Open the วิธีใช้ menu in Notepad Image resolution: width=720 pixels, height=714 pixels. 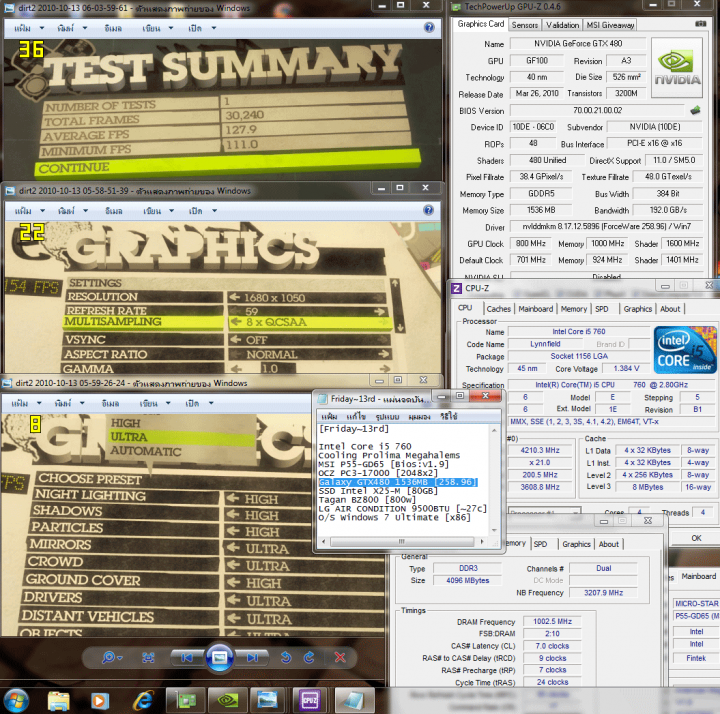[449, 416]
